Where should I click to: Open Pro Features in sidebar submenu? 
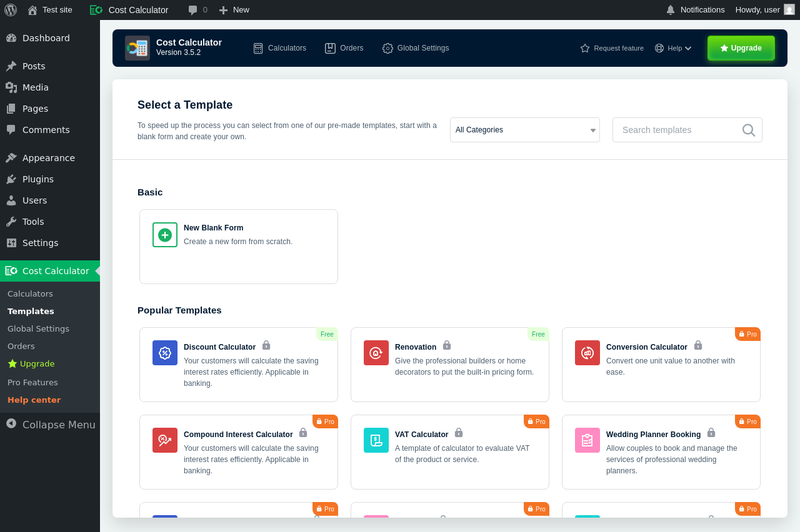pyautogui.click(x=32, y=383)
